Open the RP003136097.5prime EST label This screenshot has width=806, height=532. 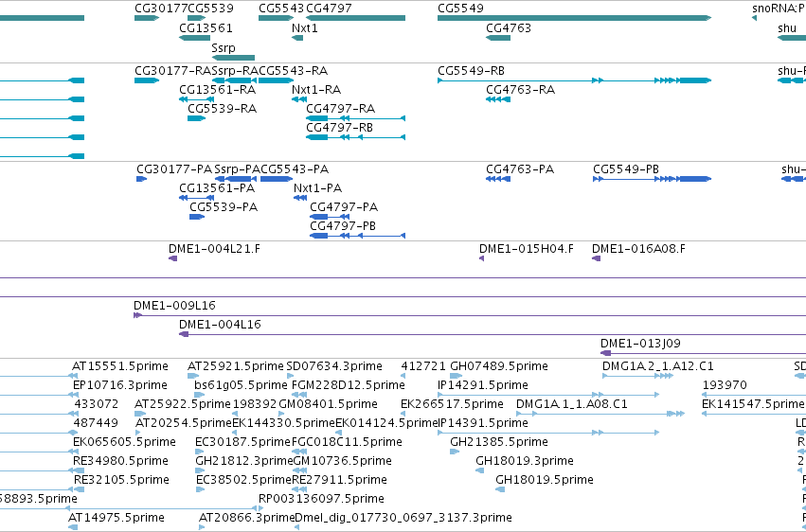321,499
